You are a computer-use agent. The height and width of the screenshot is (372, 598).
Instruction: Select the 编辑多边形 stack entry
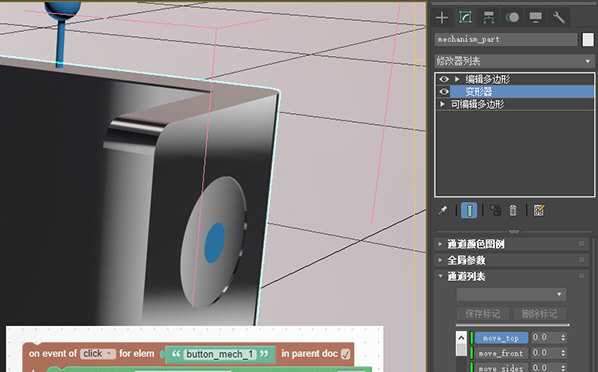tap(488, 79)
